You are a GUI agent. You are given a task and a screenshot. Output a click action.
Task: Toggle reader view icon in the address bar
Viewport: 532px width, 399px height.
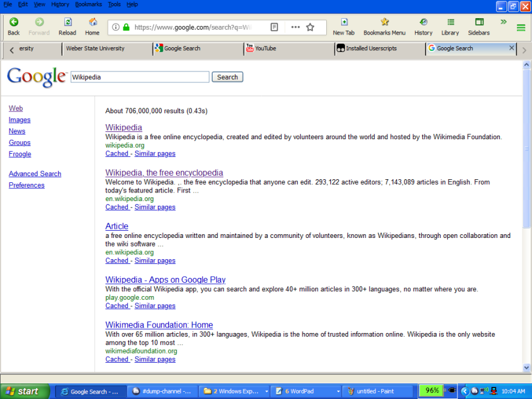point(274,27)
